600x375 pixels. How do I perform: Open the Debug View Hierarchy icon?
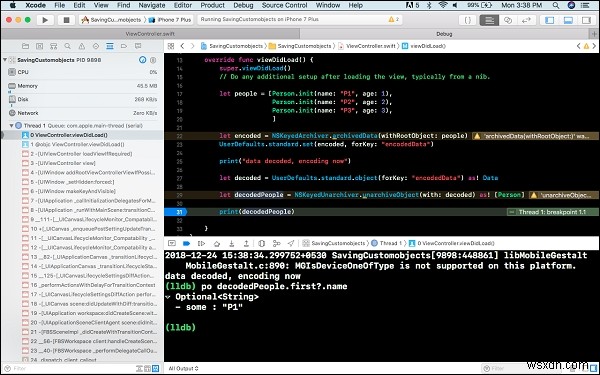(x=262, y=243)
